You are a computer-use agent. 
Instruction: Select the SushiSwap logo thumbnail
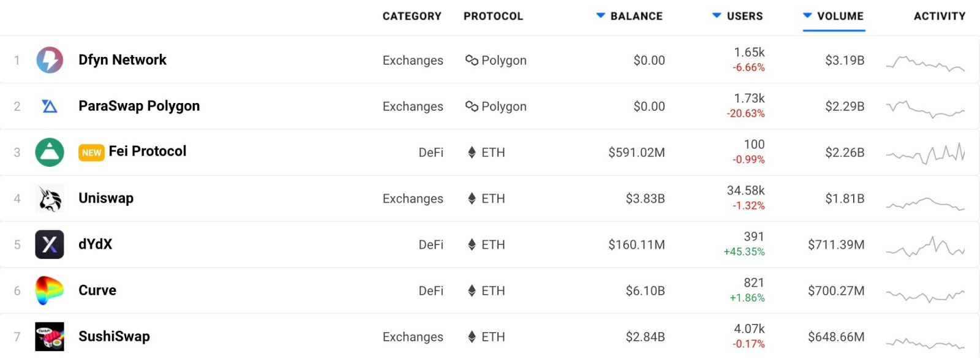pyautogui.click(x=50, y=337)
